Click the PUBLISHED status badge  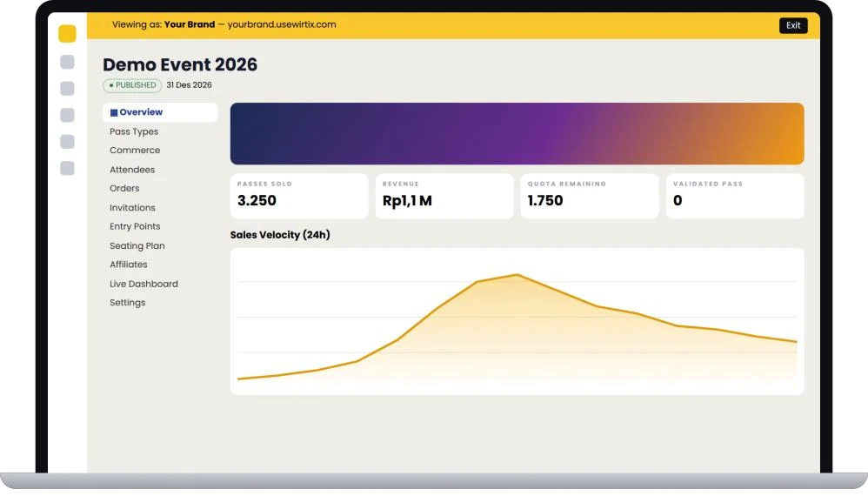132,85
